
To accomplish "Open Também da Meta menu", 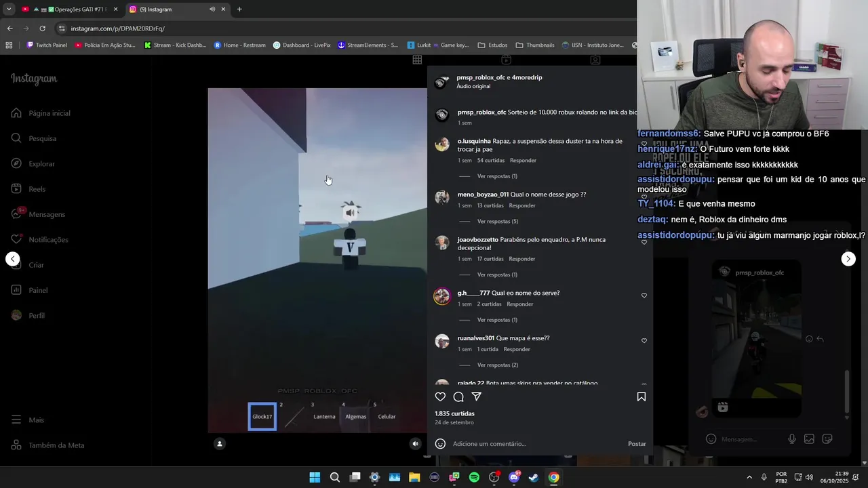I will click(x=47, y=445).
